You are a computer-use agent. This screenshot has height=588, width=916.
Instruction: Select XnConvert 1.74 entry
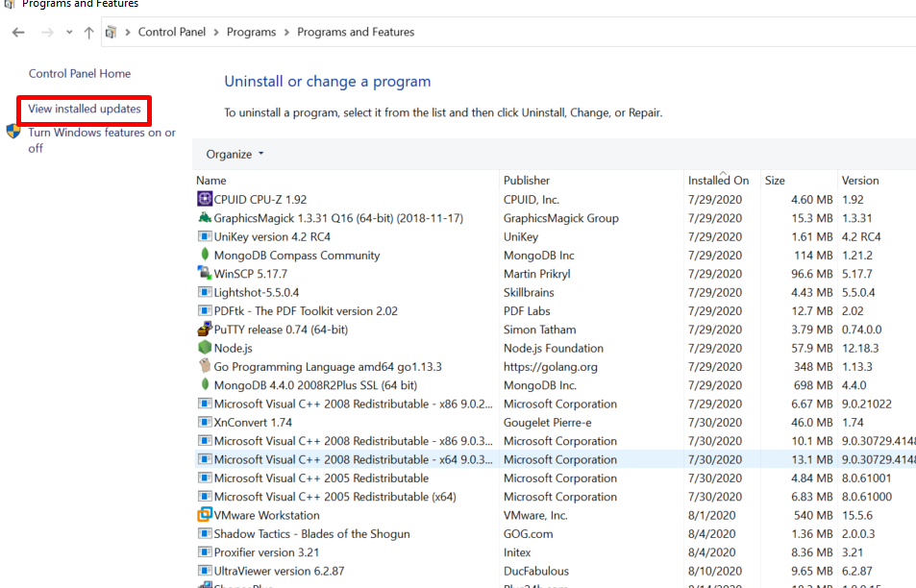(x=253, y=423)
